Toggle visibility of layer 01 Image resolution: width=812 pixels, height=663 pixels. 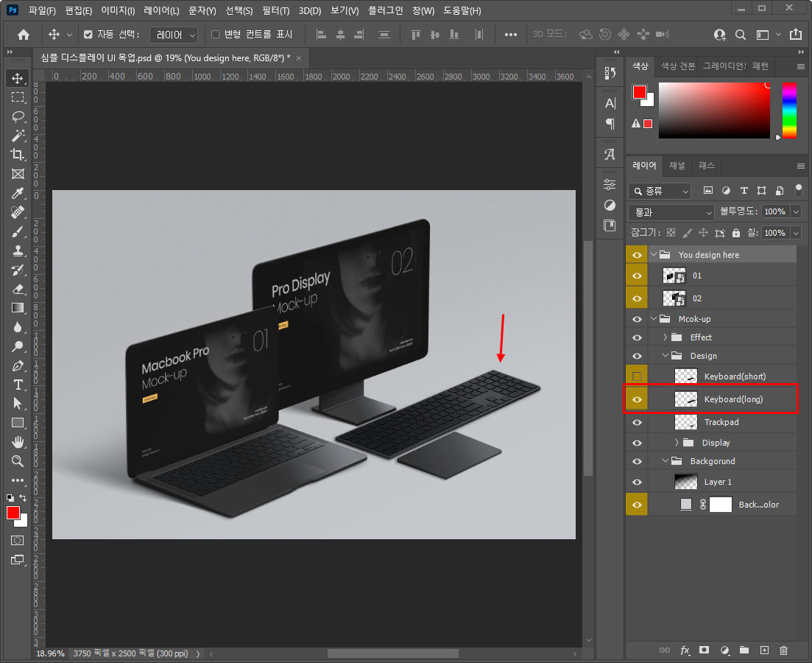[x=637, y=276]
